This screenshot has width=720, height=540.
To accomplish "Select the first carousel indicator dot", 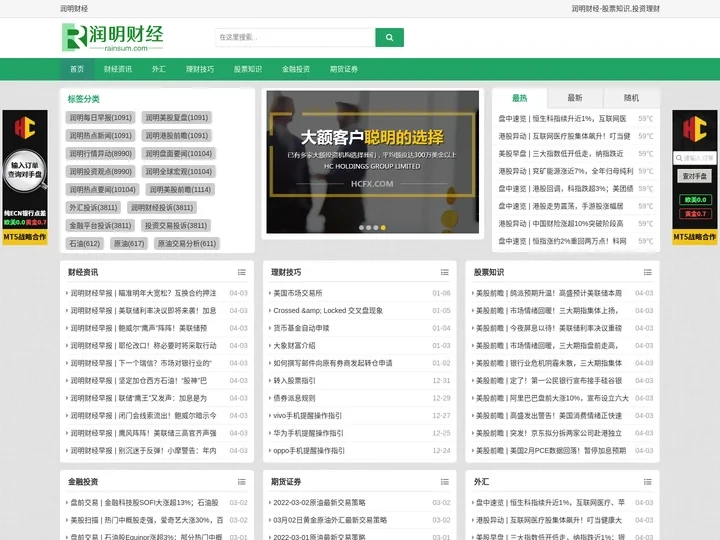I will click(x=361, y=228).
